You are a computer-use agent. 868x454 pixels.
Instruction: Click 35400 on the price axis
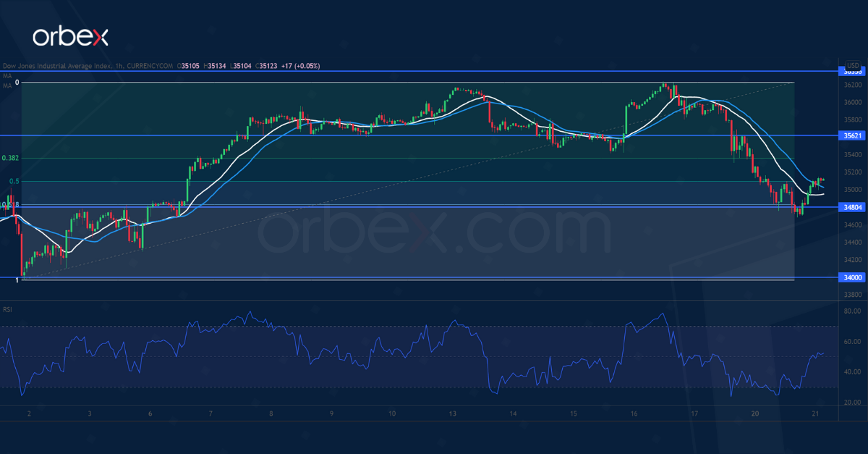[x=854, y=154]
